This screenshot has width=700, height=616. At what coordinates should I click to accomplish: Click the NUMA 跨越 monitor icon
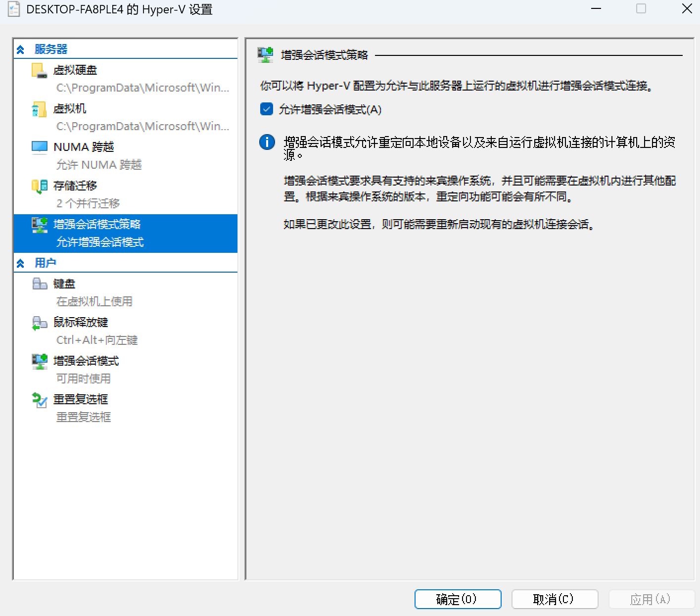pos(39,147)
